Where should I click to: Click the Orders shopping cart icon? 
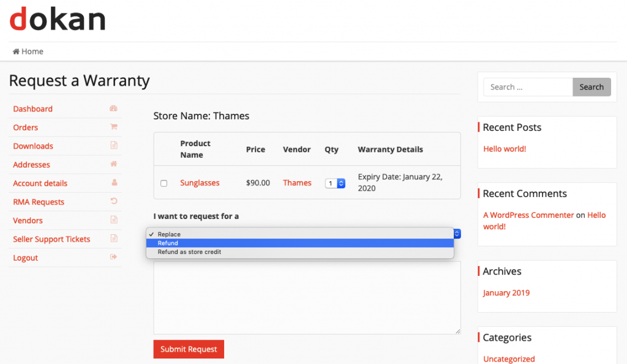pos(114,127)
